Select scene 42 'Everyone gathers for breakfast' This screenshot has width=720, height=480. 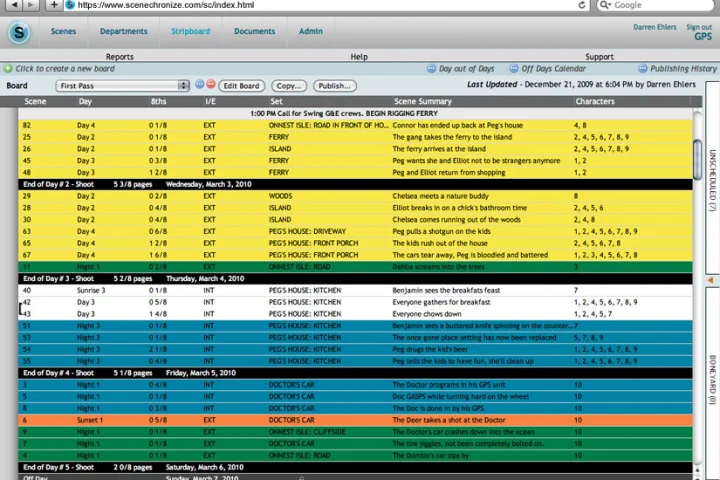355,302
